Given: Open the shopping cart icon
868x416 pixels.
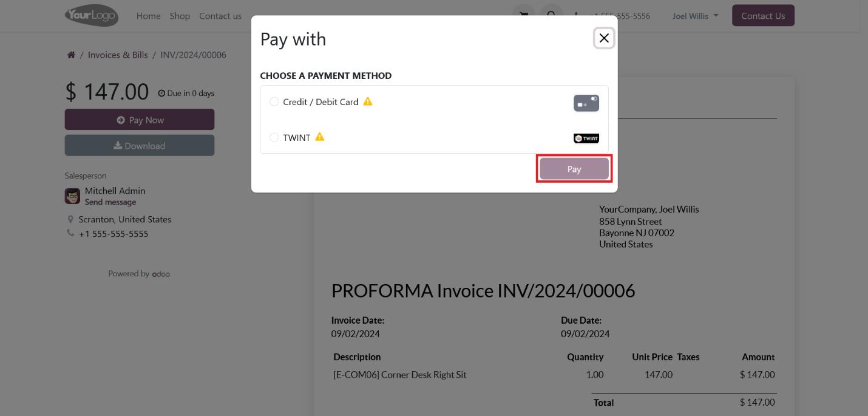Looking at the screenshot, I should pos(523,15).
